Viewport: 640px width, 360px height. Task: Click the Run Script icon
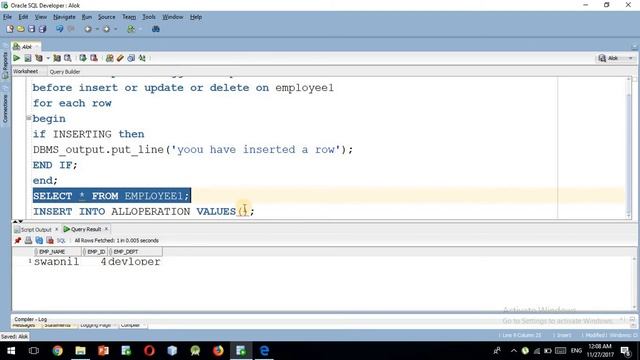(28, 58)
